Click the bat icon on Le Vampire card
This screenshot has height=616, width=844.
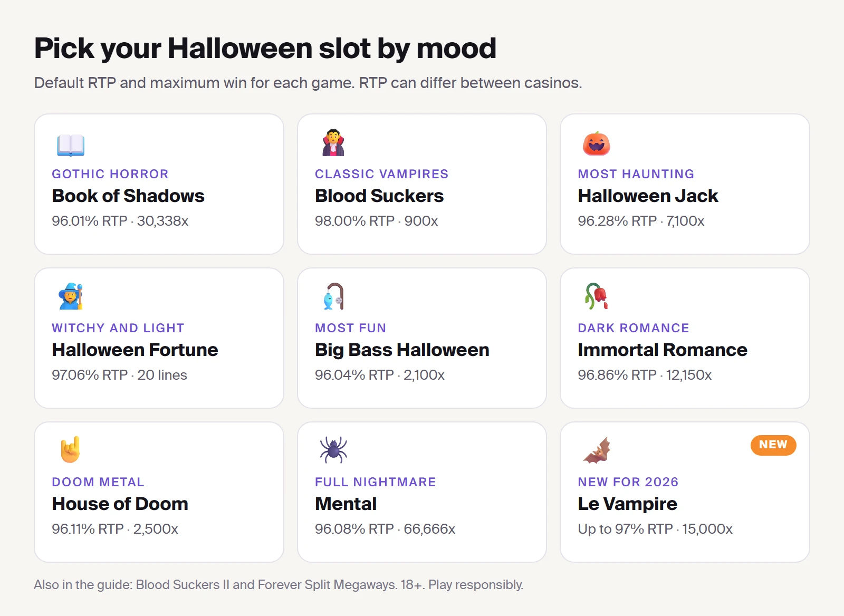pyautogui.click(x=597, y=450)
